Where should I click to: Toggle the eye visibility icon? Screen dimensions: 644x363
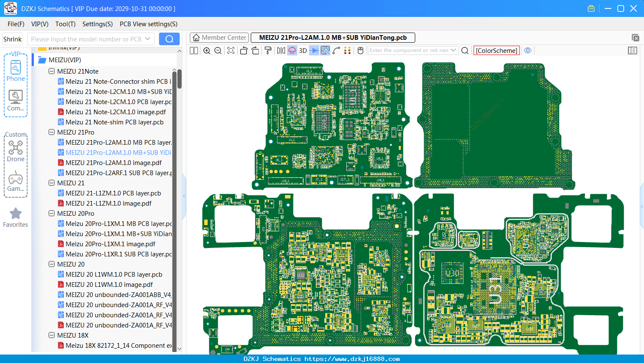[x=528, y=50]
